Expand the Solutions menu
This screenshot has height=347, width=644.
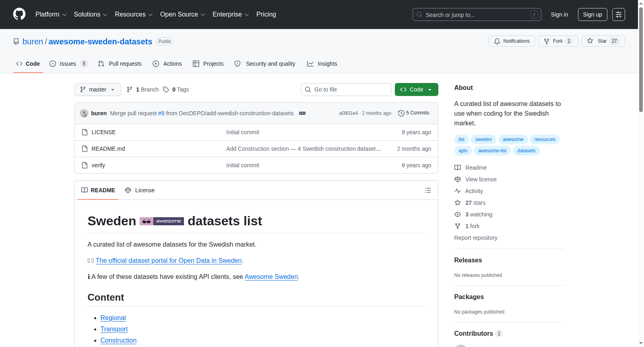91,15
